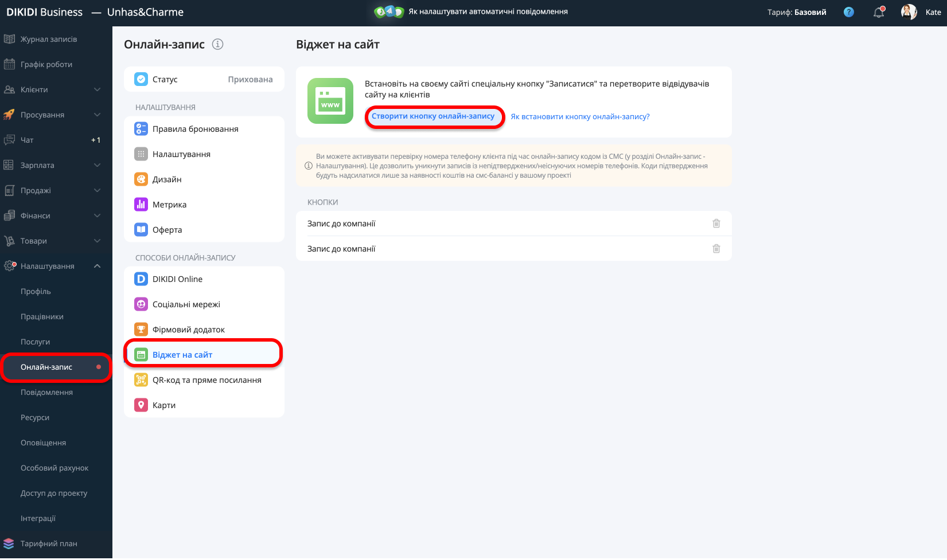Click the Правила бронювання icon
The image size is (947, 560).
pos(141,129)
